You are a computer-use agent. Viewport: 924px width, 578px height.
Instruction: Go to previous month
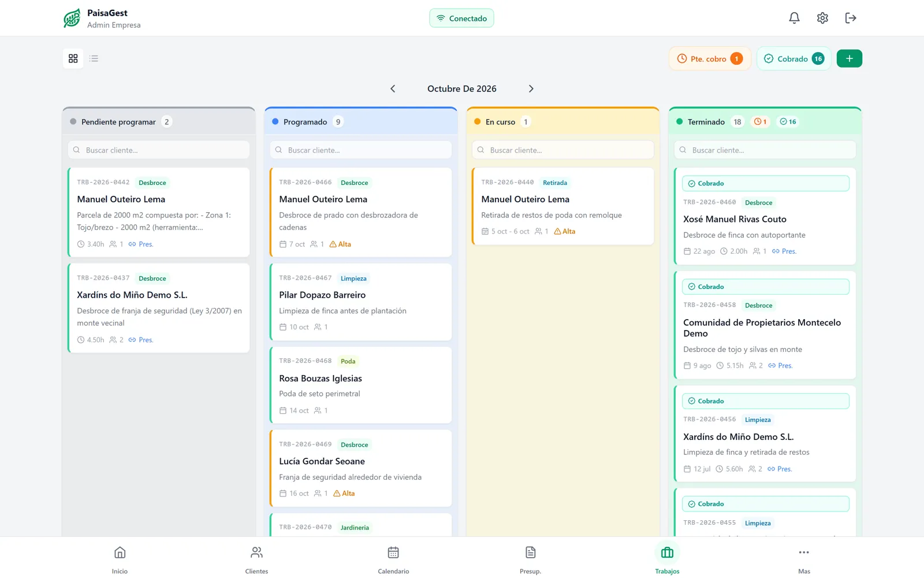coord(393,88)
